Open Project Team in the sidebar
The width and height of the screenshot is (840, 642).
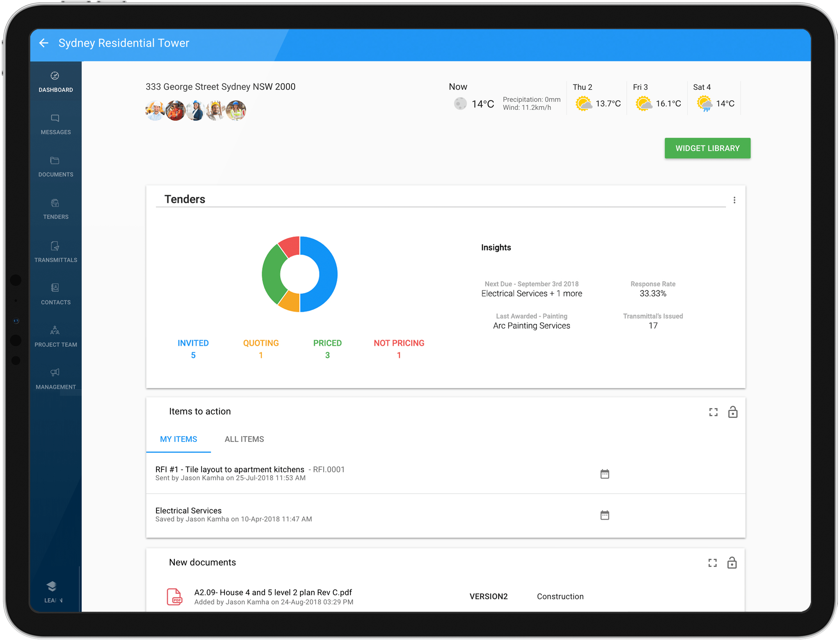click(55, 337)
